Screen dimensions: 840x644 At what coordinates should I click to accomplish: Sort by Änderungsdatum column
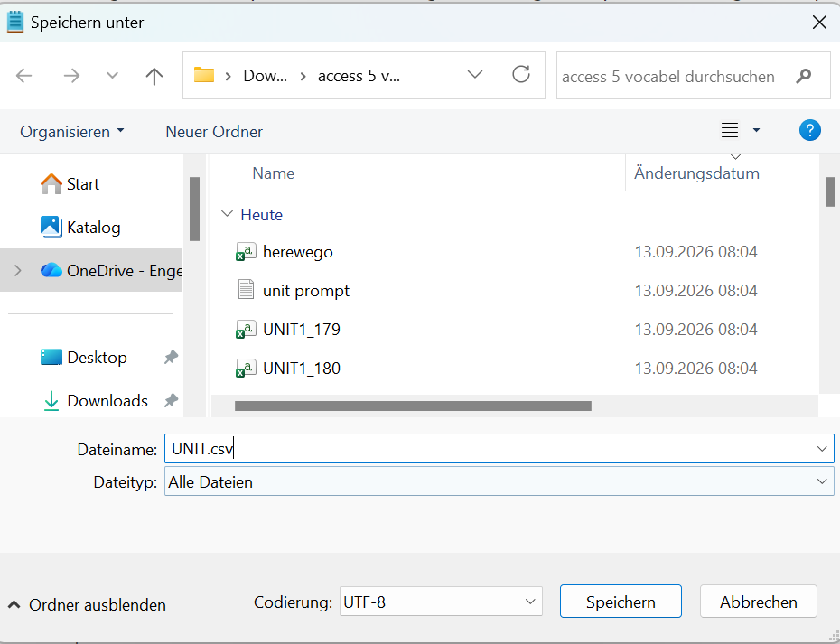[x=696, y=173]
